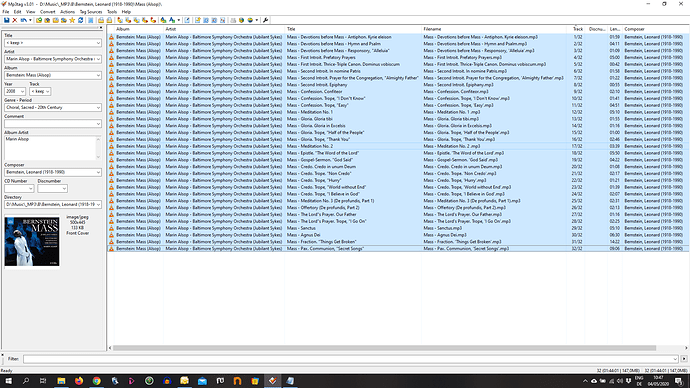
Task: Click the red X Remove tag icon
Action: pyautogui.click(x=15, y=20)
